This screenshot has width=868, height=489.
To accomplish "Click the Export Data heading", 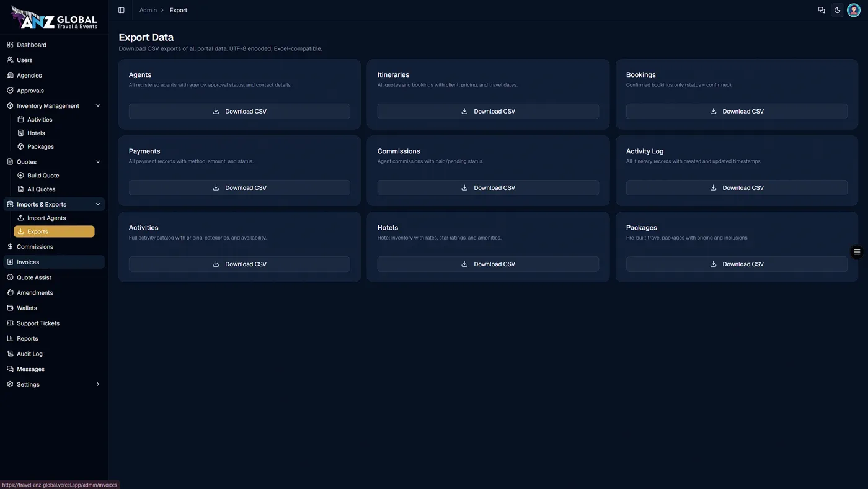I will click(x=146, y=37).
